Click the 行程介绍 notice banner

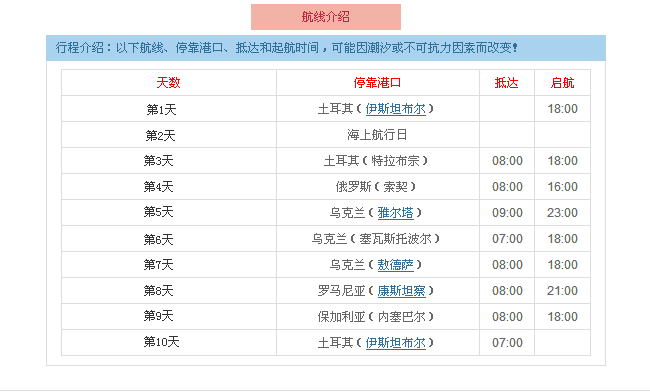click(x=326, y=48)
